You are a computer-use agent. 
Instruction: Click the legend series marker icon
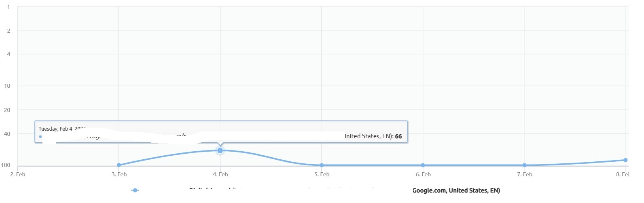(x=135, y=190)
